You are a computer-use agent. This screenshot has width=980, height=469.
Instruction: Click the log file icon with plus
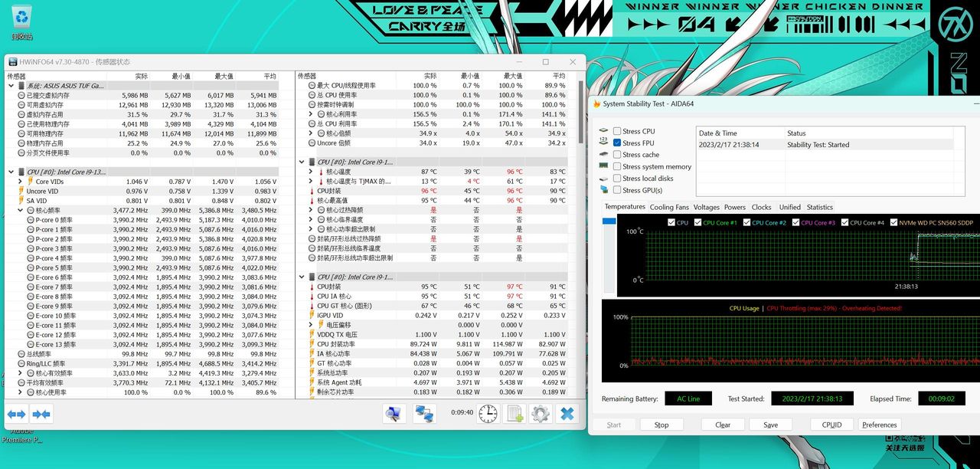click(x=514, y=414)
